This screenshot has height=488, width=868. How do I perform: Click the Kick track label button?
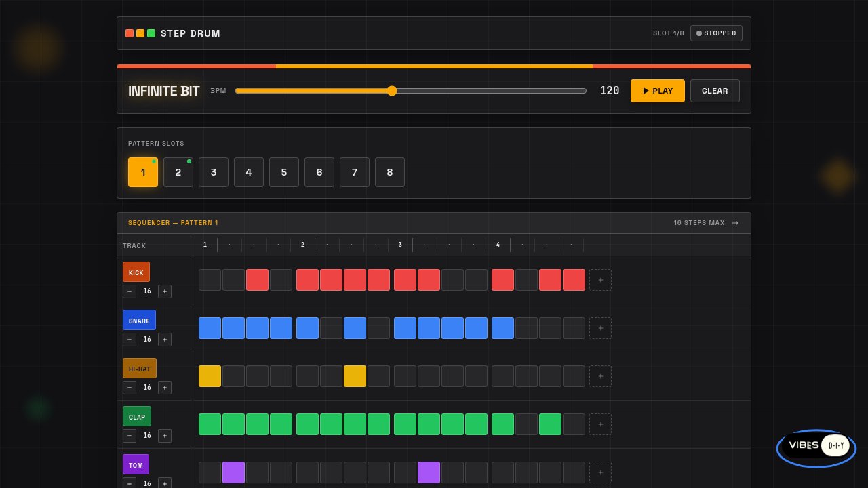pyautogui.click(x=136, y=272)
